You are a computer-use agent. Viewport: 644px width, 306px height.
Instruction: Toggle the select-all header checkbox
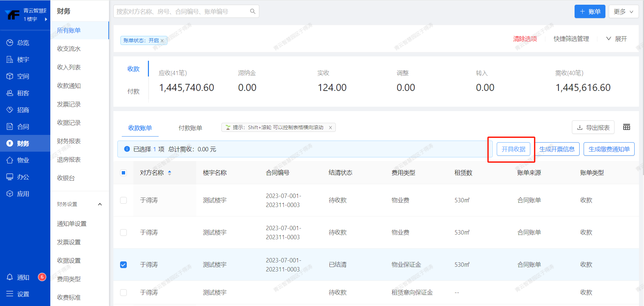tap(123, 173)
